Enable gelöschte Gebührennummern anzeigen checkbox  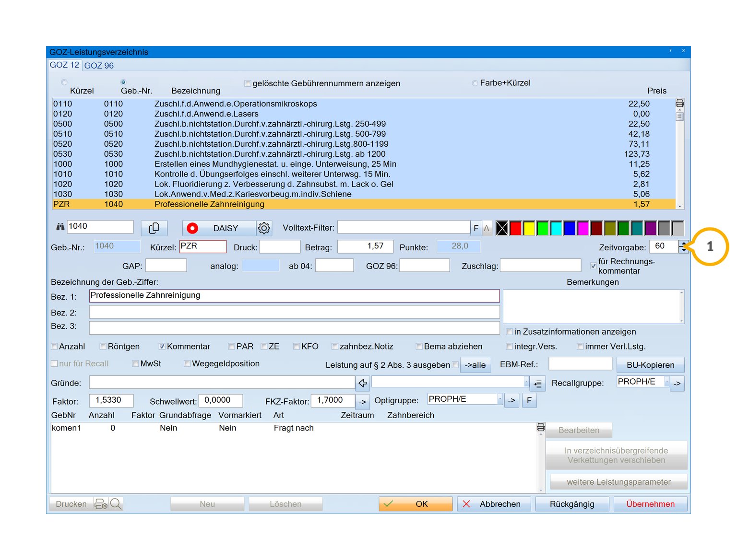pyautogui.click(x=248, y=83)
